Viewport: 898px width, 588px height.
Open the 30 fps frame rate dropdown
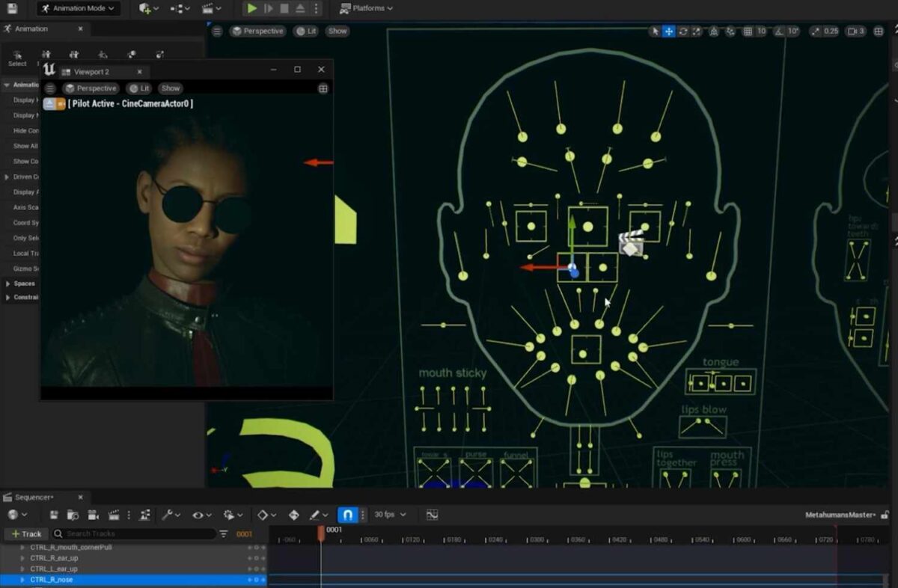(x=388, y=515)
